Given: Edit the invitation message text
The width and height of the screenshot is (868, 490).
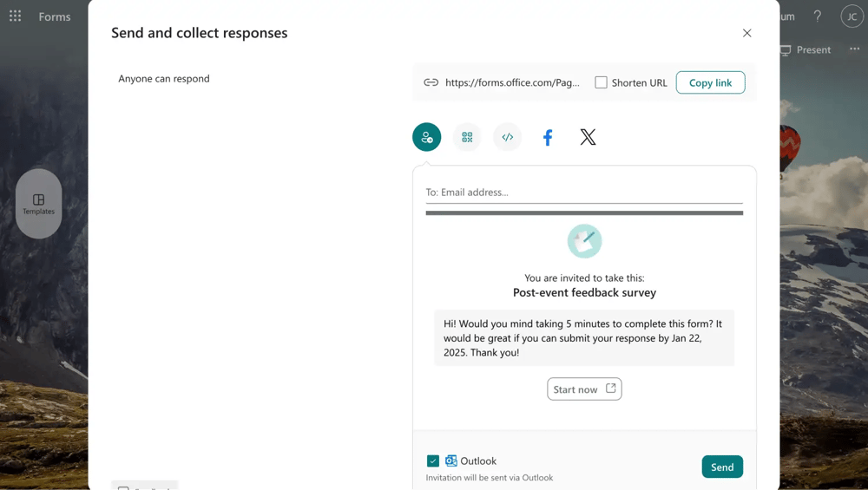Looking at the screenshot, I should (x=584, y=338).
